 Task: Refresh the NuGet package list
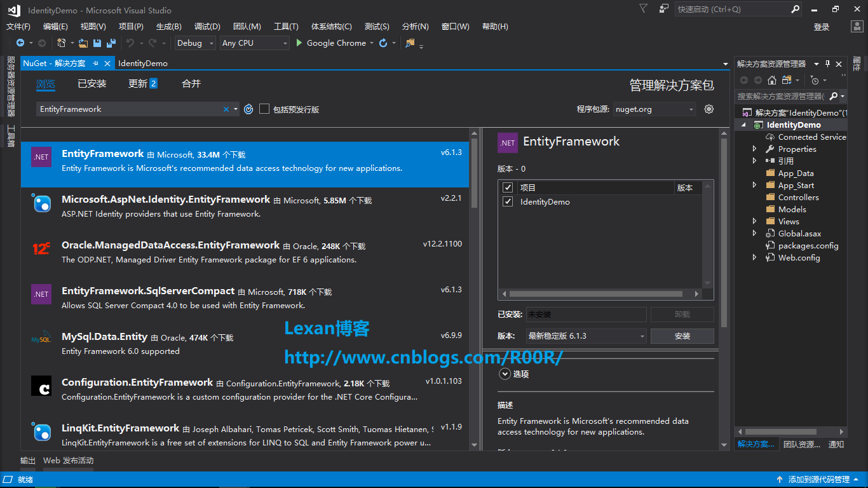click(x=248, y=109)
